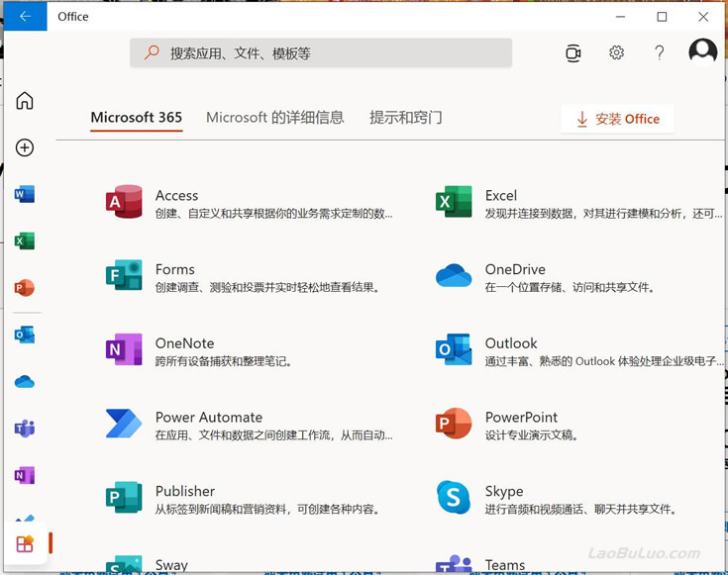Switch to Microsoft 的详细信息 tab
This screenshot has width=728, height=575.
click(x=275, y=118)
